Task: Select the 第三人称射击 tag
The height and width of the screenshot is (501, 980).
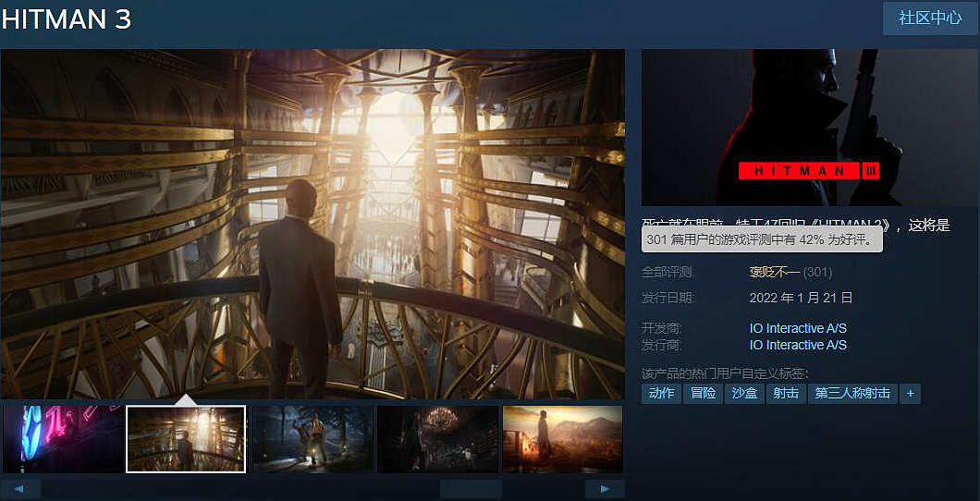Action: click(x=852, y=394)
